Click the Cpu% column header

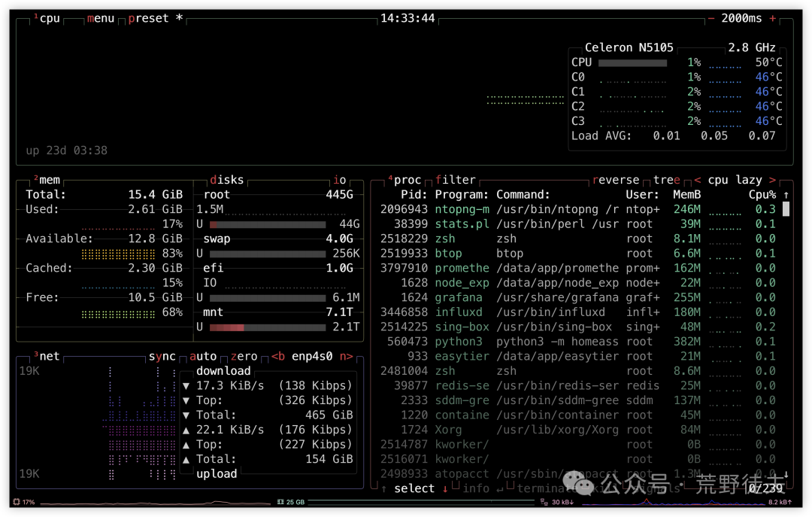pyautogui.click(x=762, y=195)
